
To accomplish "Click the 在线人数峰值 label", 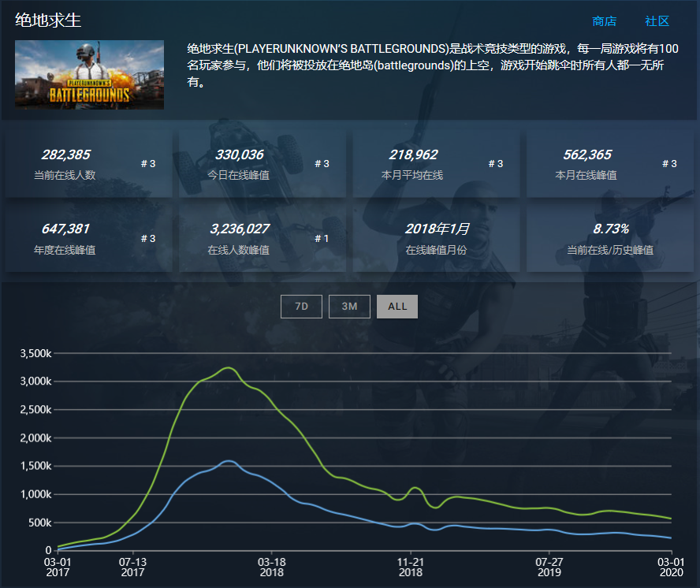I will 238,250.
